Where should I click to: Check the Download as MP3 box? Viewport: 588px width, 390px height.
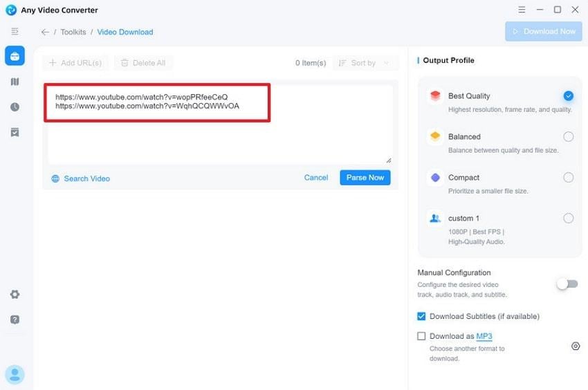421,336
